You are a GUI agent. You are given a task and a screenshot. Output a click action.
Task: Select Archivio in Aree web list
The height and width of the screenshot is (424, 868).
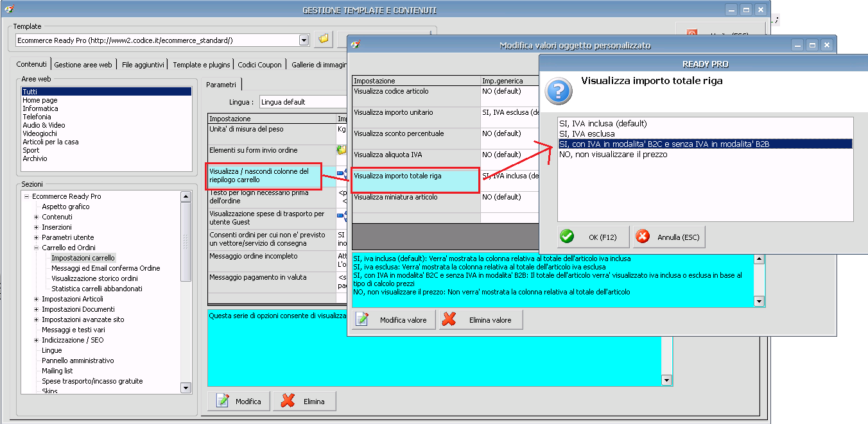[x=107, y=158]
